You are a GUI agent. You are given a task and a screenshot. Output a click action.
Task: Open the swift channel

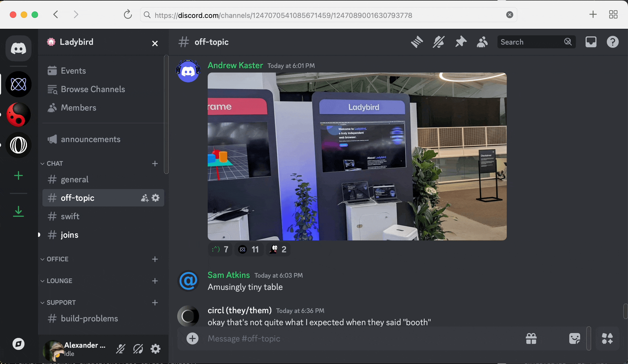click(70, 216)
